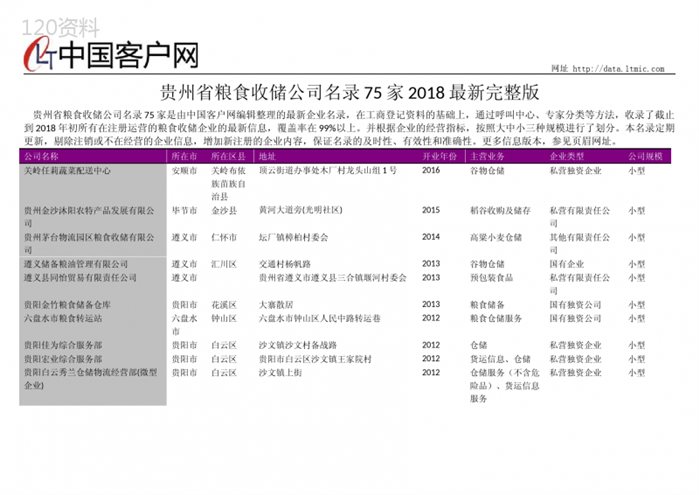Viewport: 699px width, 495px height.
Task: Click the 所在区县 column header
Action: pyautogui.click(x=228, y=157)
